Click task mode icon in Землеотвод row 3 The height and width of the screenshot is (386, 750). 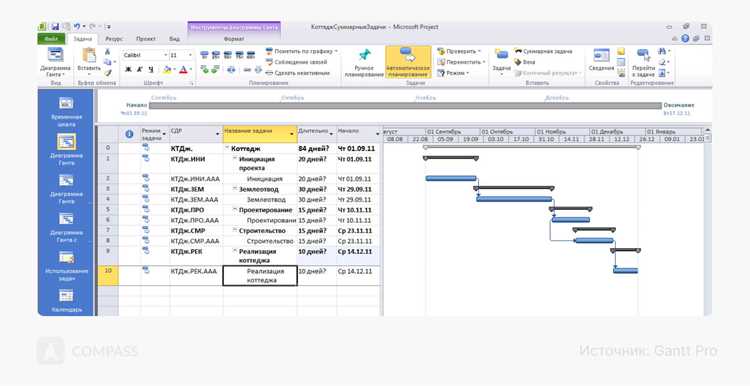(146, 188)
